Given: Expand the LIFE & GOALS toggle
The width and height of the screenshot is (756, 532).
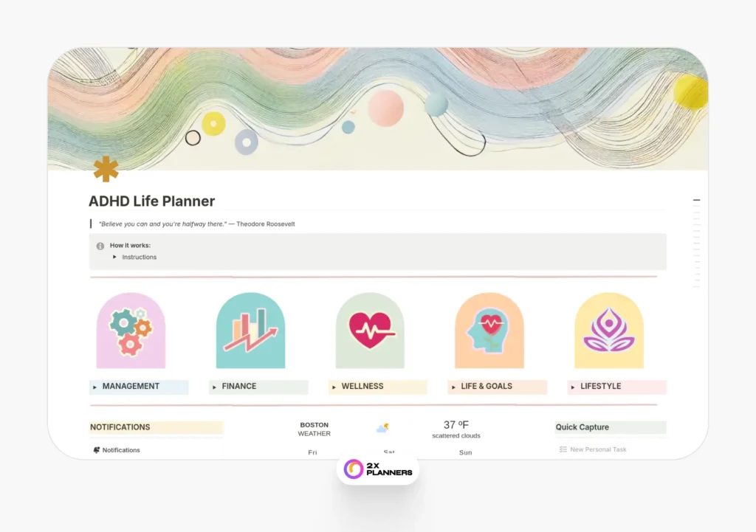Looking at the screenshot, I should pyautogui.click(x=454, y=387).
